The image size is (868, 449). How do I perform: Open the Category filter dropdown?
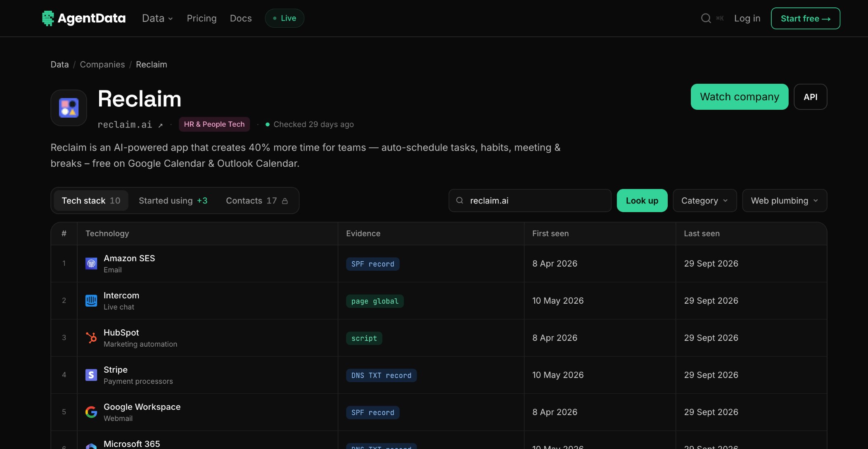tap(704, 201)
